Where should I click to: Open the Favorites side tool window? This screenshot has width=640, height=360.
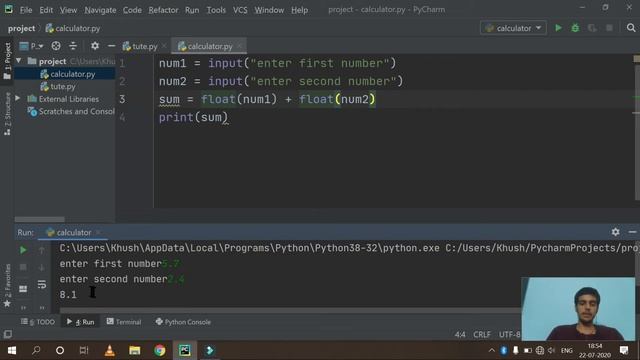tap(7, 285)
